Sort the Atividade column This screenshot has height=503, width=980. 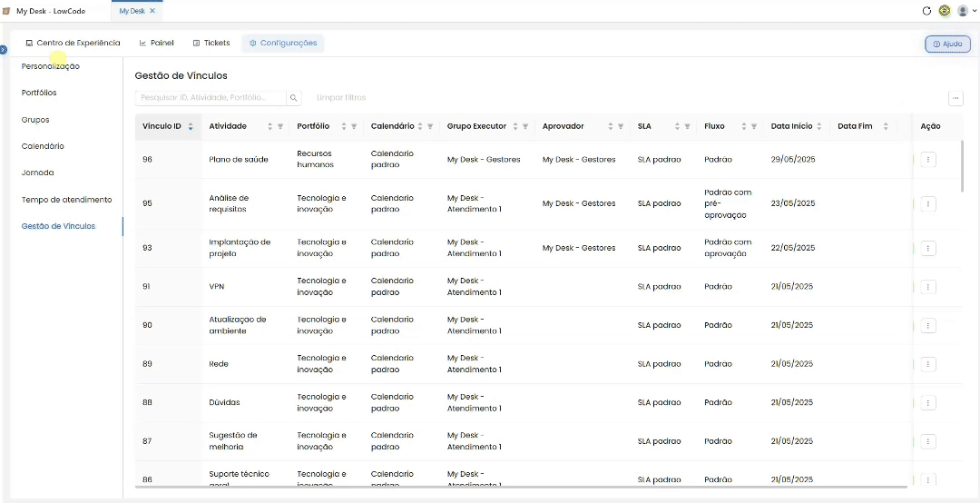click(270, 126)
